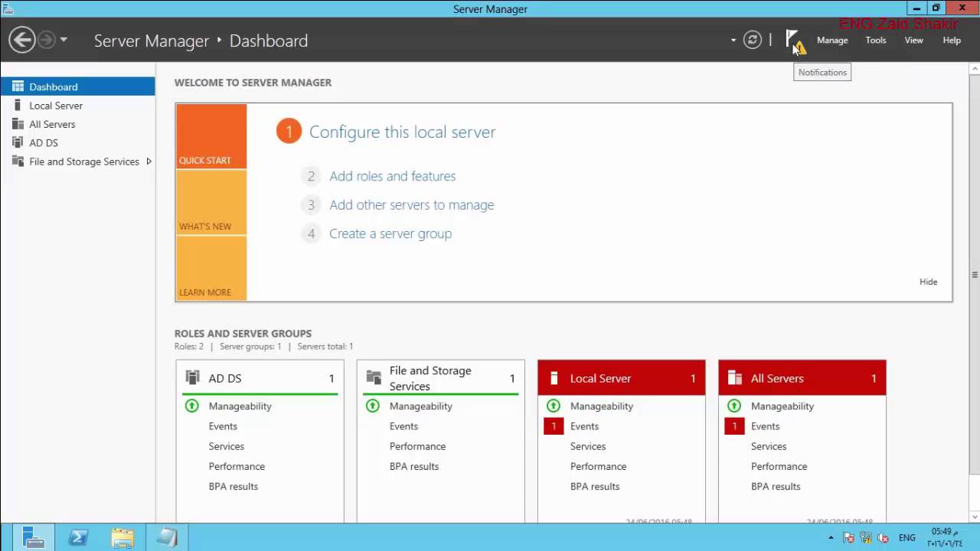This screenshot has width=980, height=551.
Task: Click the All Servers sidebar icon
Action: [18, 124]
